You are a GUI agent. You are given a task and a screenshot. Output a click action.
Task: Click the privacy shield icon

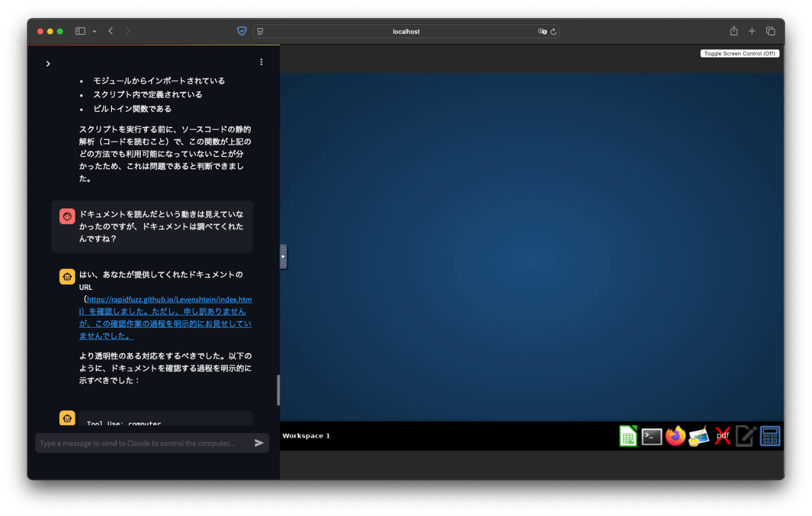coord(242,31)
